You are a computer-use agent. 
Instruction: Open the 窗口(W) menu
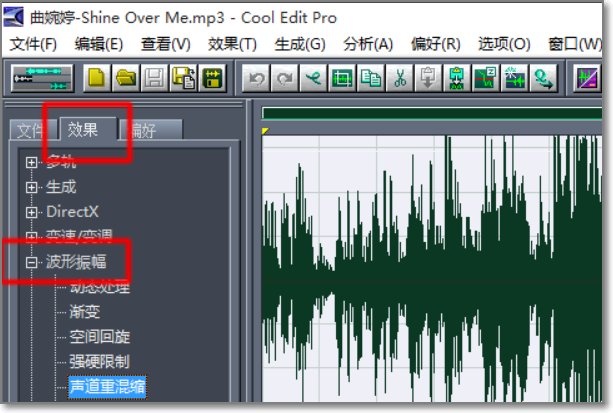[575, 44]
